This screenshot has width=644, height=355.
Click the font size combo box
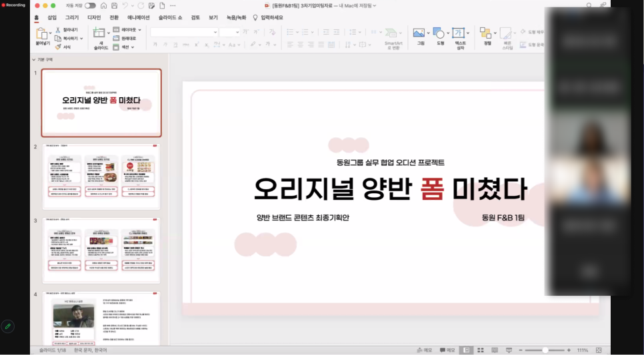229,31
